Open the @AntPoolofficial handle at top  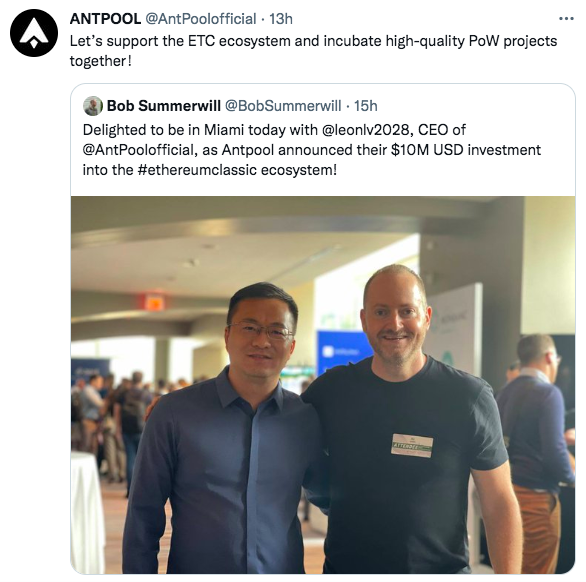200,19
